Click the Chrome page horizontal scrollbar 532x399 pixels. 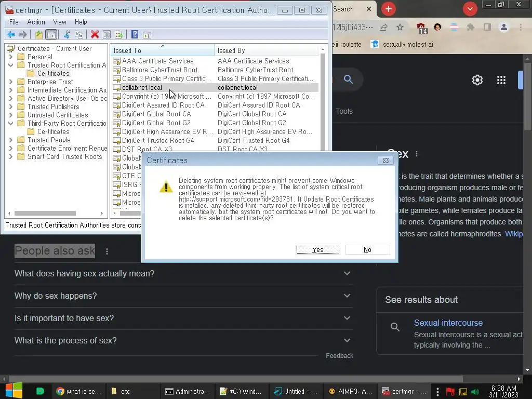click(x=236, y=379)
